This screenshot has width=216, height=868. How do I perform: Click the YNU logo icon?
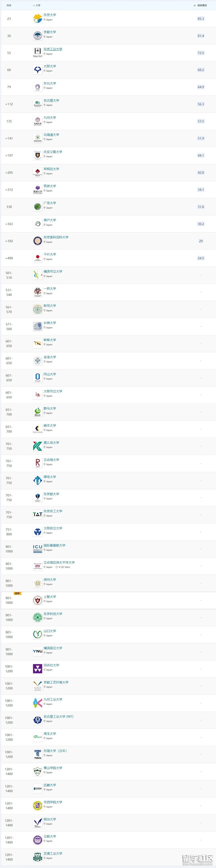click(x=37, y=651)
